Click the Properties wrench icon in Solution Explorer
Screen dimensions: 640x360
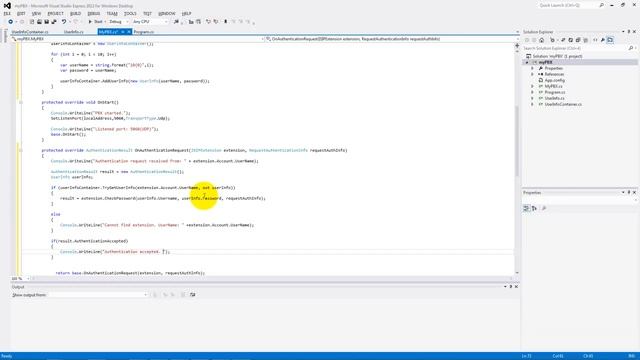coord(602,40)
